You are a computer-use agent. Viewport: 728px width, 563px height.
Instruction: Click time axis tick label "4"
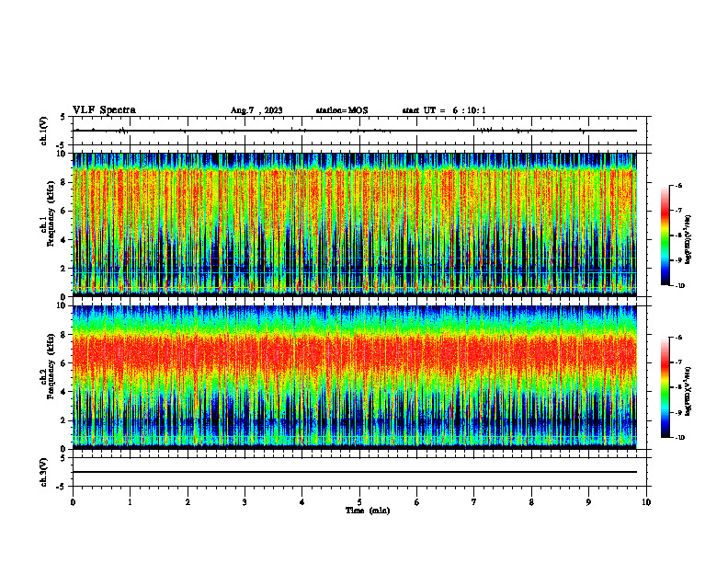point(302,502)
